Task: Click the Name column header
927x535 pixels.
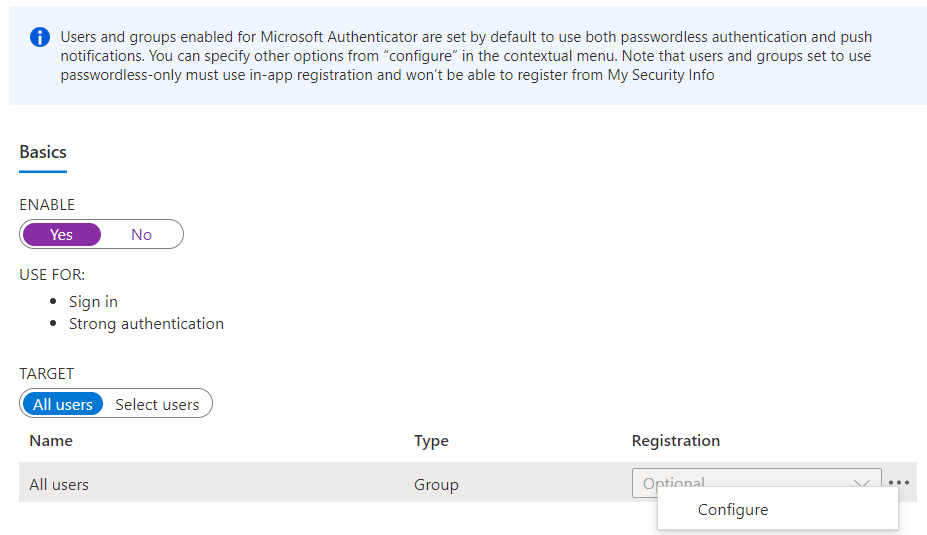Action: click(51, 440)
